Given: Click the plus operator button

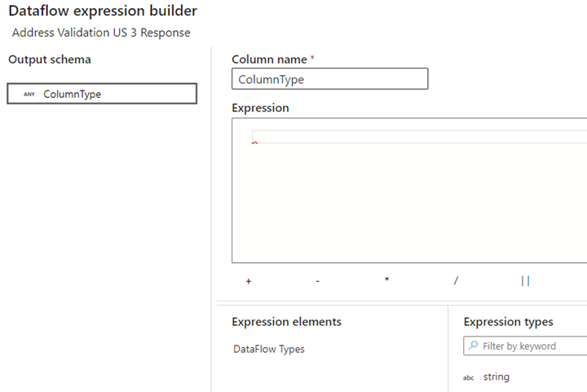Looking at the screenshot, I should click(x=249, y=281).
